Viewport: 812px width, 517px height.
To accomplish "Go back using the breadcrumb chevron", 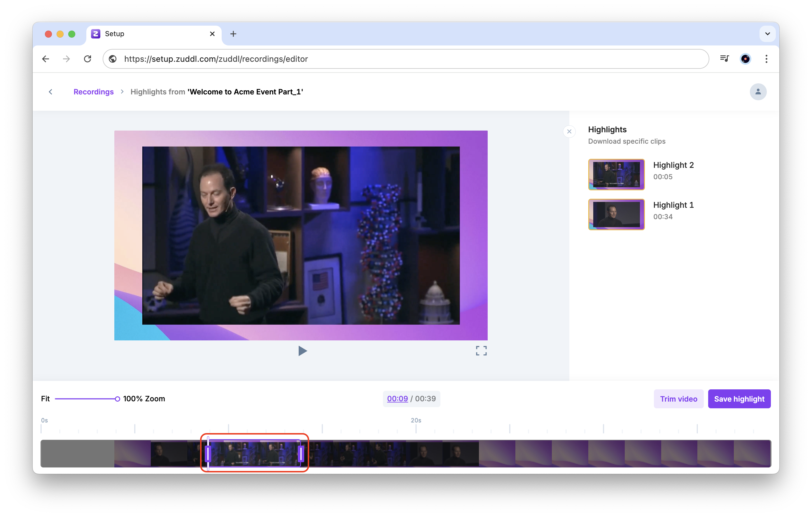I will (x=50, y=92).
